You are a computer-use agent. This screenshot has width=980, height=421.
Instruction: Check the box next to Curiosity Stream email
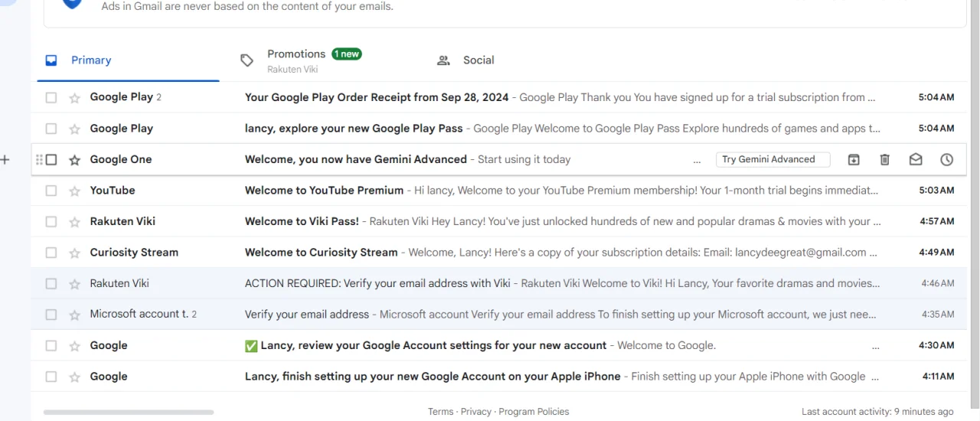click(x=51, y=253)
